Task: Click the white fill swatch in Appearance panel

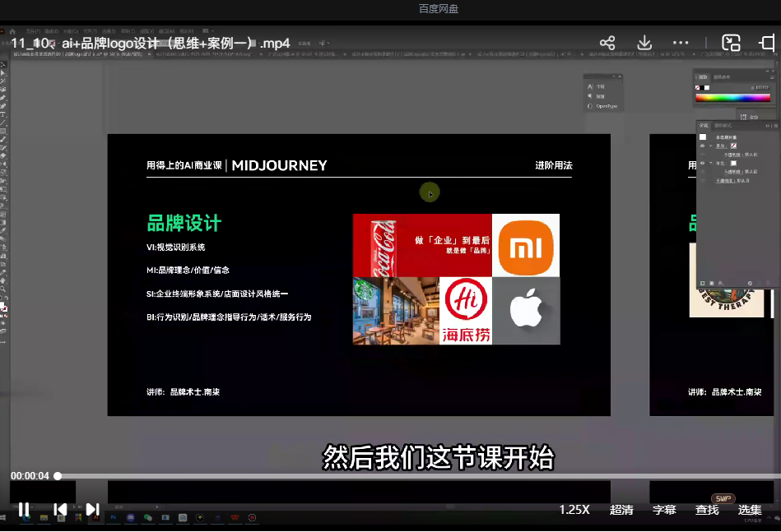Action: 734,163
